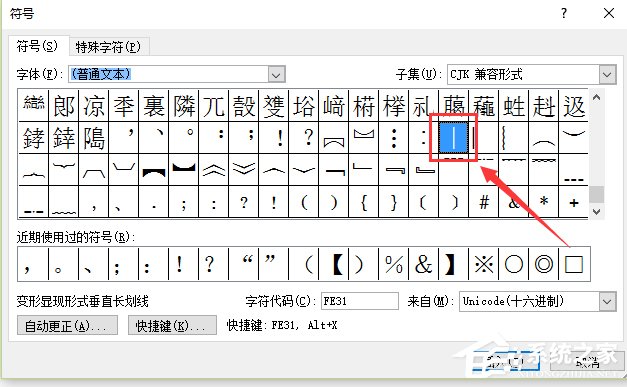
Task: Choose the double upward angle bracket symbol
Action: coord(214,170)
